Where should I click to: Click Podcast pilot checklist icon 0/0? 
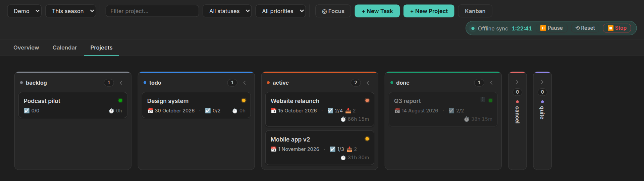[27, 111]
